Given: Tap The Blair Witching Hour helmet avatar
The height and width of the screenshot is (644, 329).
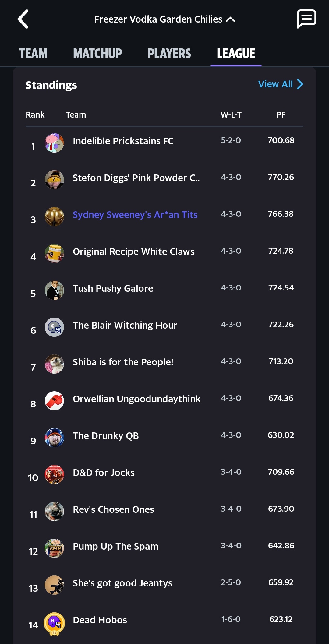Looking at the screenshot, I should pyautogui.click(x=54, y=327).
